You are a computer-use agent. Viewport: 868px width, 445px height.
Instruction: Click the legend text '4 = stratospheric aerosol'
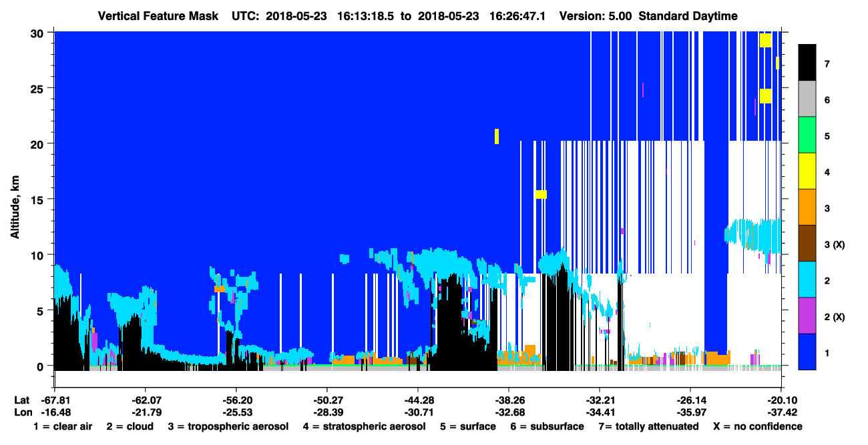[x=364, y=426]
